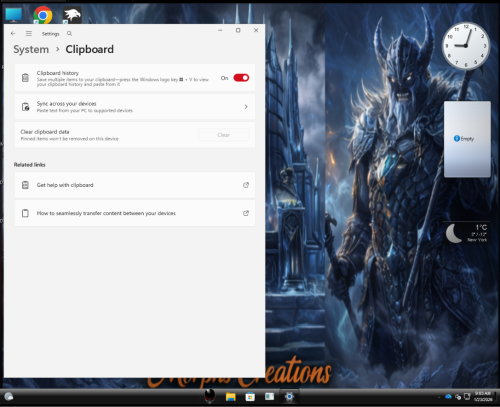Click the Clipboard page heading
500x407 pixels.
point(89,49)
